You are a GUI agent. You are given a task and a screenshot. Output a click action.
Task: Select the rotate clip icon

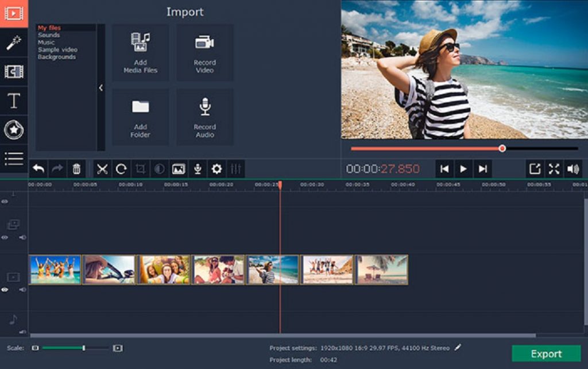pyautogui.click(x=121, y=169)
